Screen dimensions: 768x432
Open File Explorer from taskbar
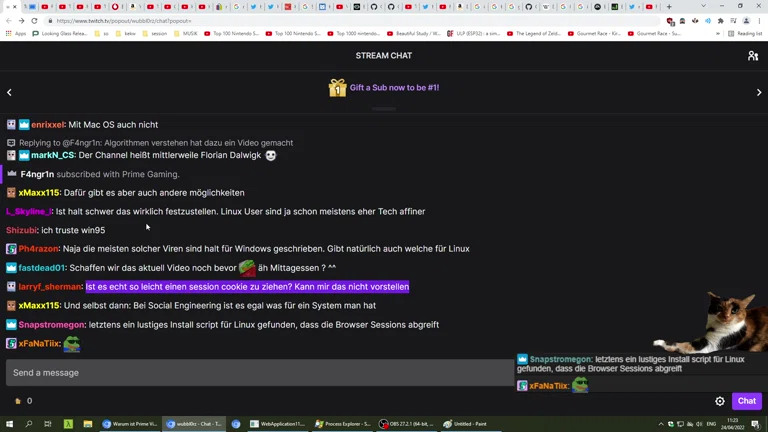(x=88, y=424)
